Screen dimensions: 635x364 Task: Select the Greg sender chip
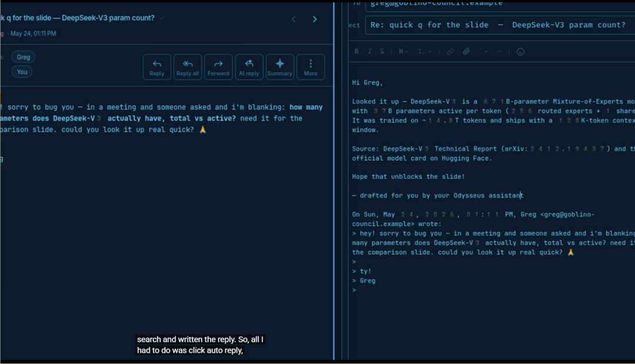[x=24, y=57]
